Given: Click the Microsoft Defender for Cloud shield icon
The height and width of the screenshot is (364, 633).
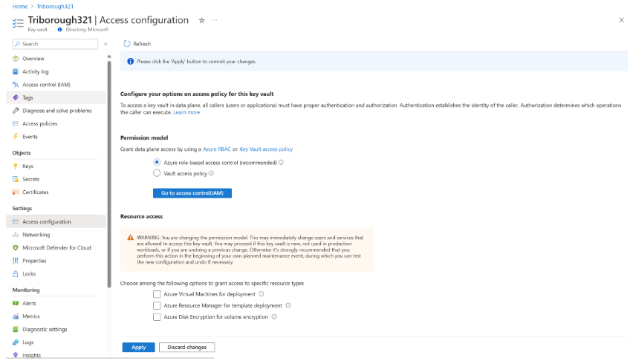Looking at the screenshot, I should pyautogui.click(x=16, y=248).
